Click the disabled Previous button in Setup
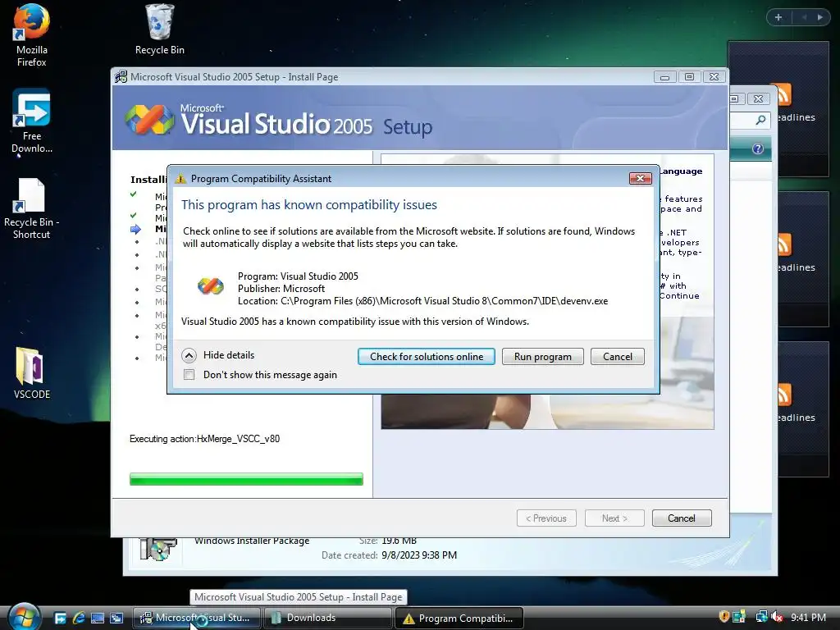 (546, 518)
